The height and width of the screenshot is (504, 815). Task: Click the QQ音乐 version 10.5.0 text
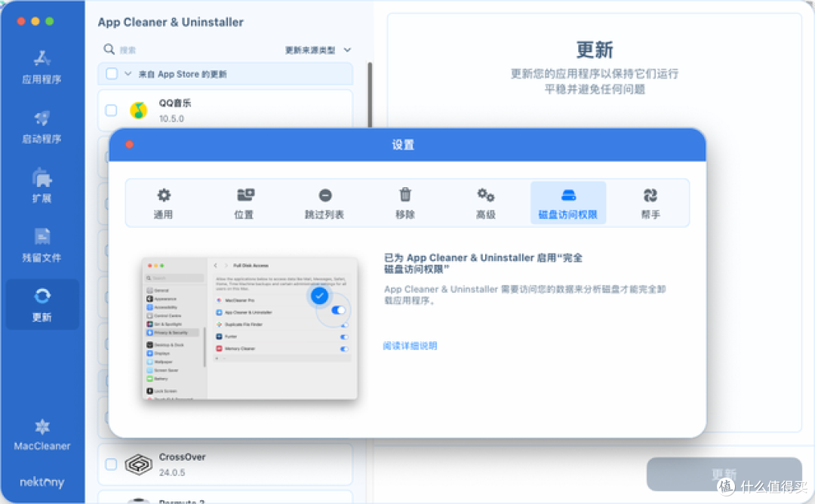click(x=171, y=118)
